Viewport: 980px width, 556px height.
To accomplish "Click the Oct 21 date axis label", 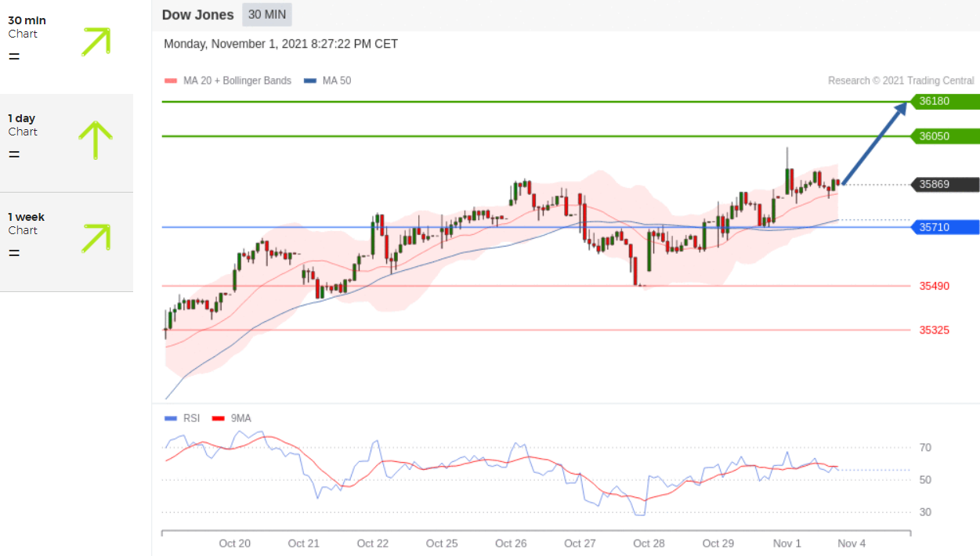I will [x=303, y=543].
